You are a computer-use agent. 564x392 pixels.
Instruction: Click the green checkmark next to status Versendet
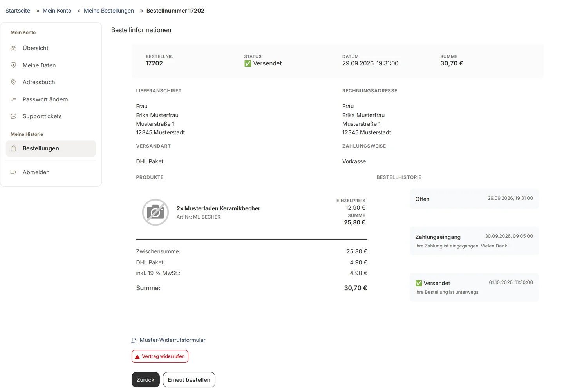click(248, 63)
